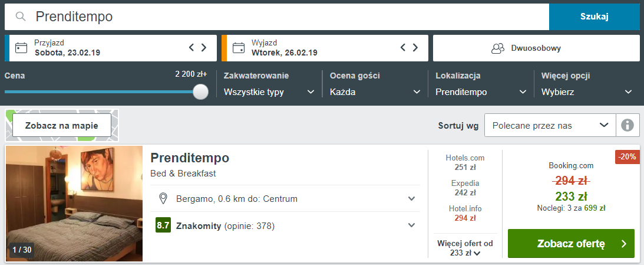The image size is (644, 265).
Task: Open the Więcej opcji dropdown
Action: point(587,92)
